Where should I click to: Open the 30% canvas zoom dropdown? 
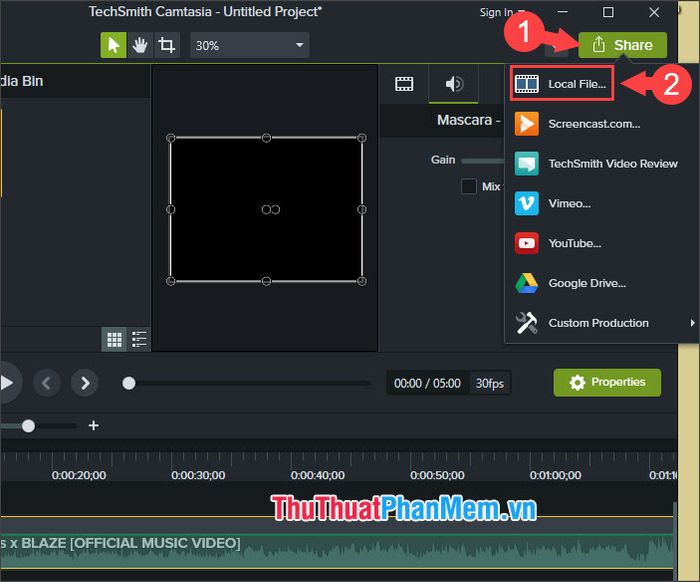click(250, 45)
